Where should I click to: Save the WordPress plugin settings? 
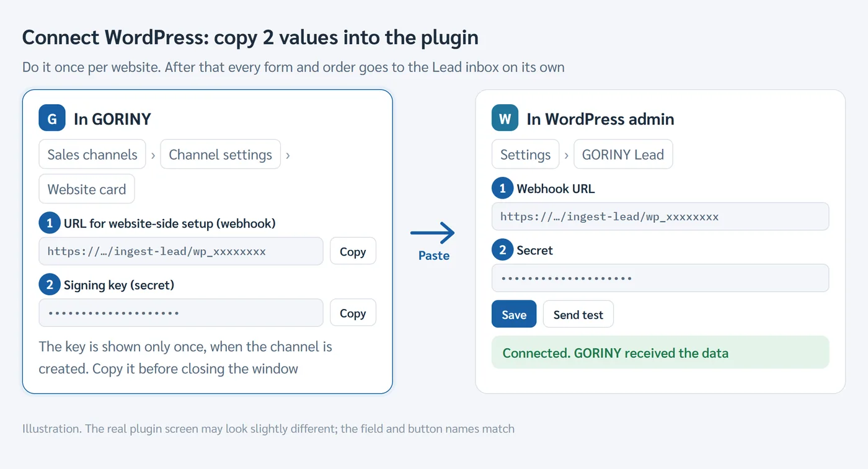(x=514, y=315)
